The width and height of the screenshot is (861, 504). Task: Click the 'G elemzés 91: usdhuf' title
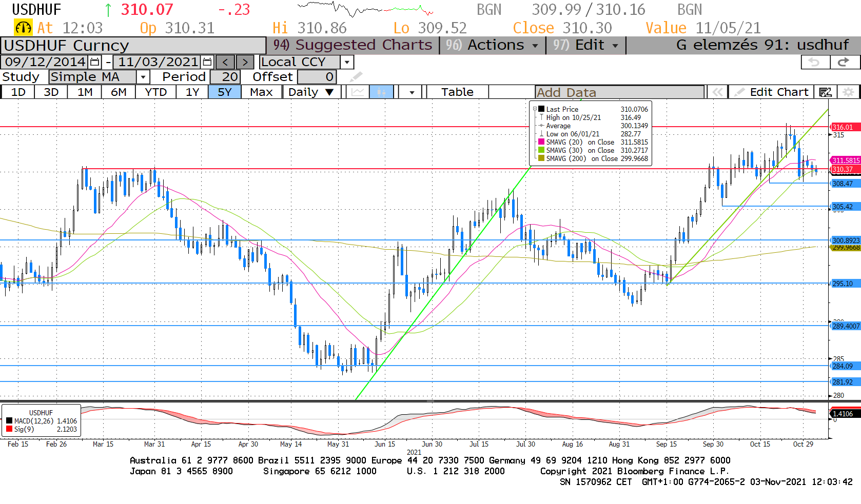tap(762, 45)
